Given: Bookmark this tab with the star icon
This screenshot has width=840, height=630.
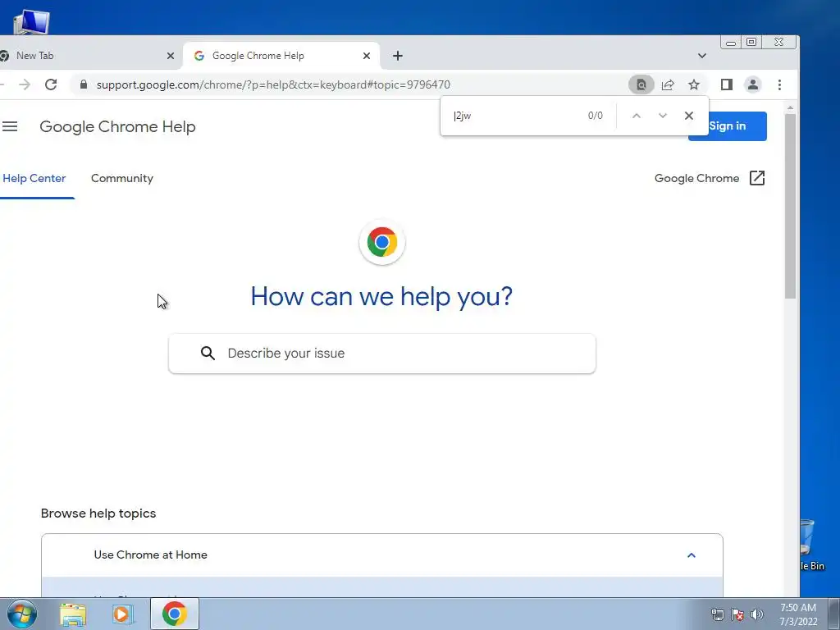Looking at the screenshot, I should tap(694, 84).
